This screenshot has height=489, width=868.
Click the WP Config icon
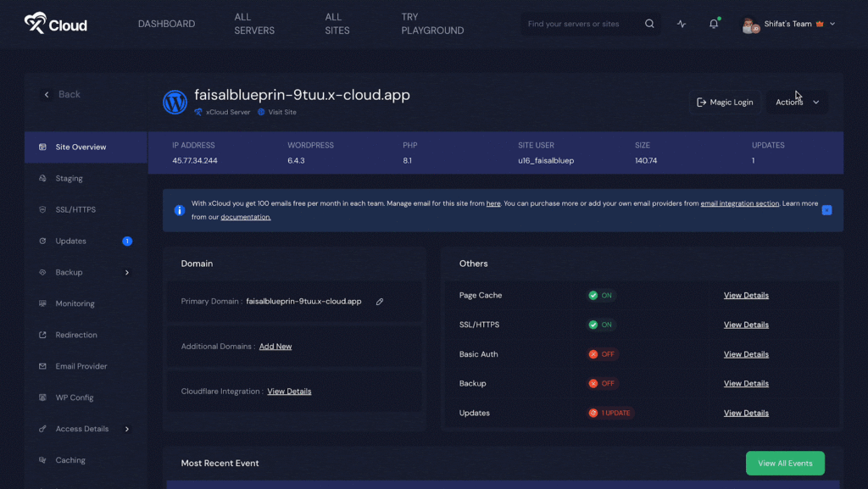point(41,397)
